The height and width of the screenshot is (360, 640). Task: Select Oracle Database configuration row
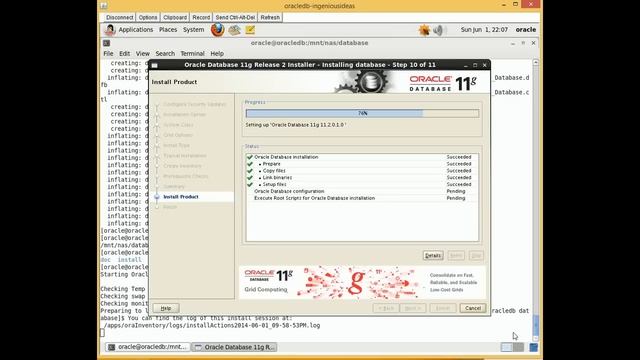tap(362, 191)
